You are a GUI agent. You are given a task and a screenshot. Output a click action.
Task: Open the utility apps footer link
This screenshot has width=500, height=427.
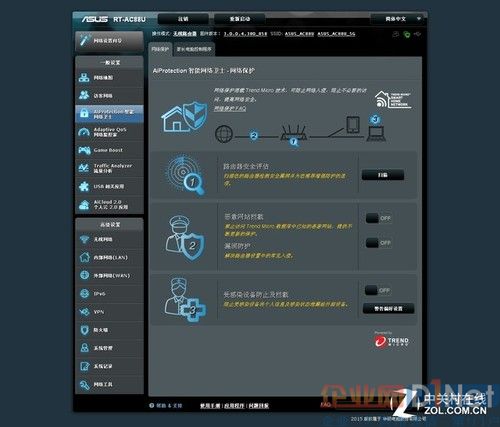(234, 406)
